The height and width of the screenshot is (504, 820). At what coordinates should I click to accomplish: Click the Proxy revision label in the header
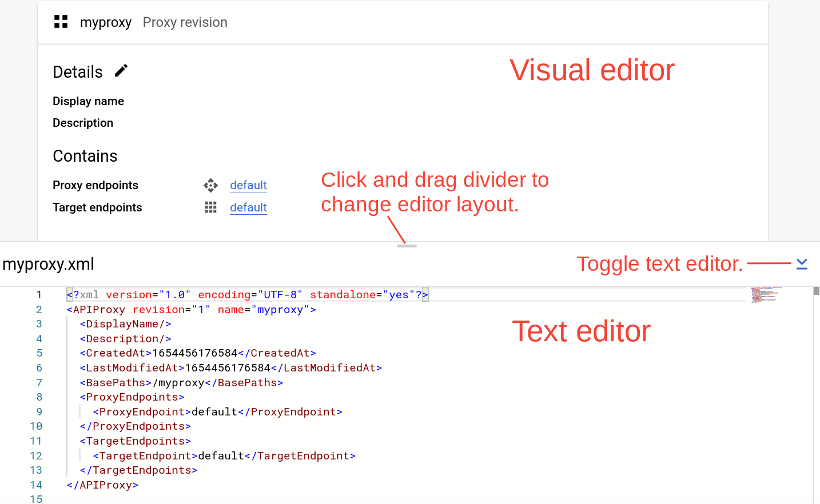185,22
